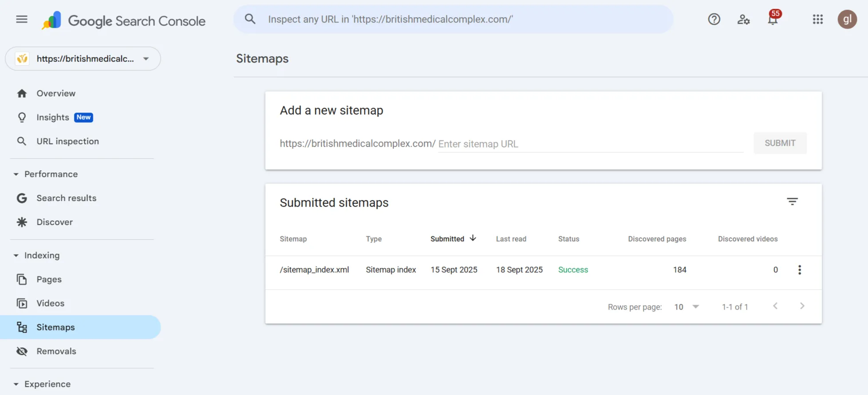868x395 pixels.
Task: Open Insights in the sidebar
Action: 53,117
